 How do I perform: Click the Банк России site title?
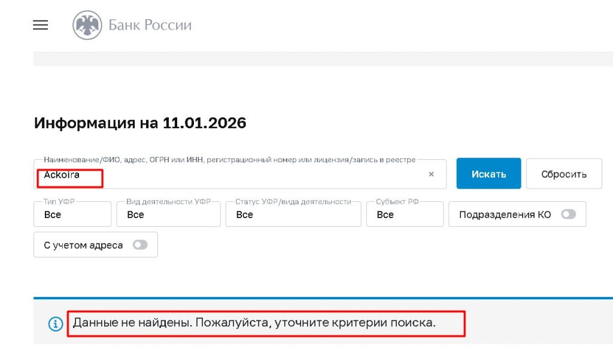point(149,25)
